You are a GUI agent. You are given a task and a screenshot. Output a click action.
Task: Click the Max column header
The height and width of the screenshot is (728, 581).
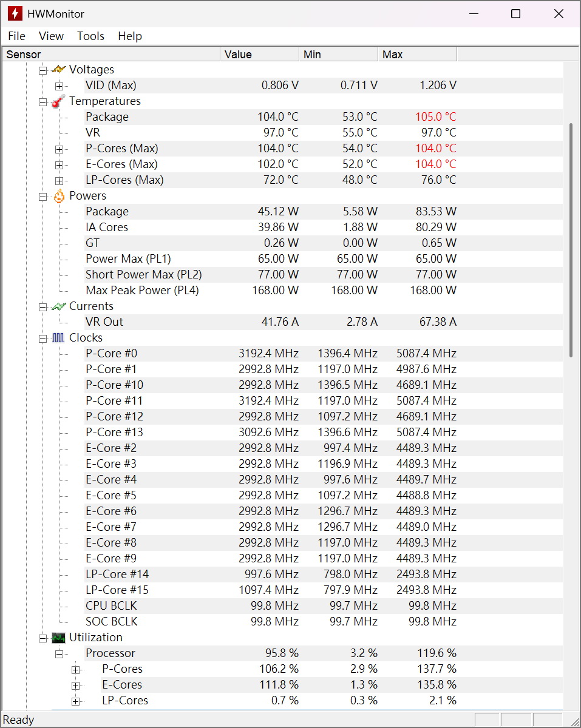(x=417, y=55)
